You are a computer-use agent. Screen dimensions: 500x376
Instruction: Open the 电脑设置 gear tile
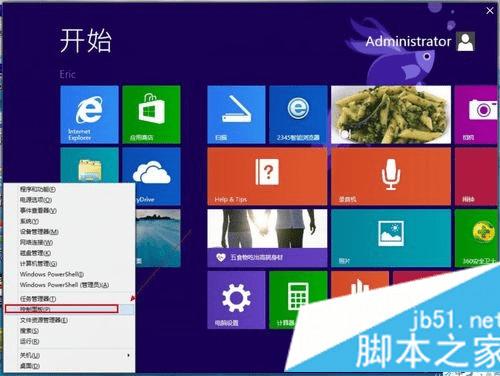click(236, 300)
